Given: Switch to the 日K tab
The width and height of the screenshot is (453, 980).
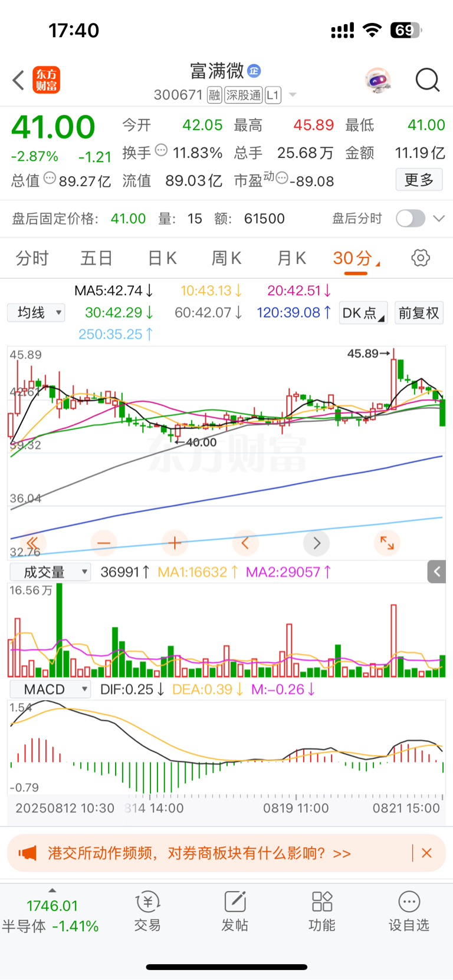Looking at the screenshot, I should click(162, 258).
